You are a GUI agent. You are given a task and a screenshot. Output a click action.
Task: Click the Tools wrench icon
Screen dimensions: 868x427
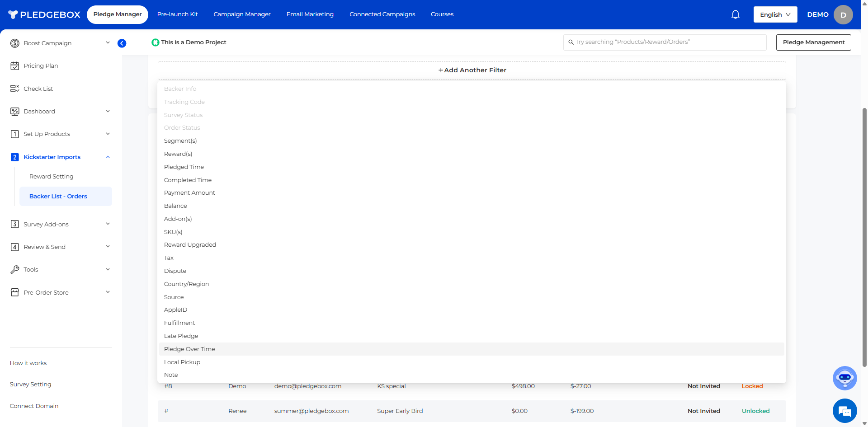15,270
